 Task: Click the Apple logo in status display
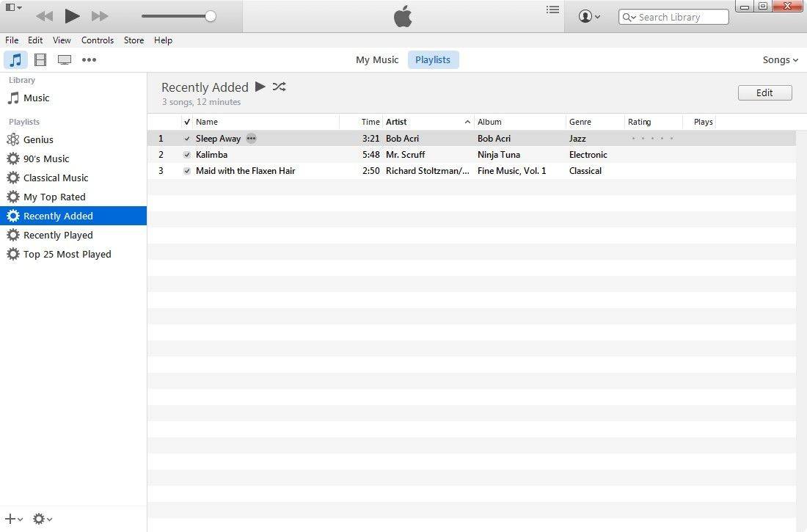tap(403, 16)
